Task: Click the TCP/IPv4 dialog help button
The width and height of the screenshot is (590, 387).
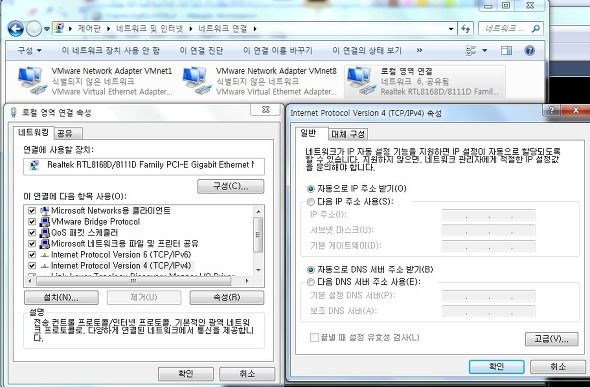Action: [x=552, y=111]
